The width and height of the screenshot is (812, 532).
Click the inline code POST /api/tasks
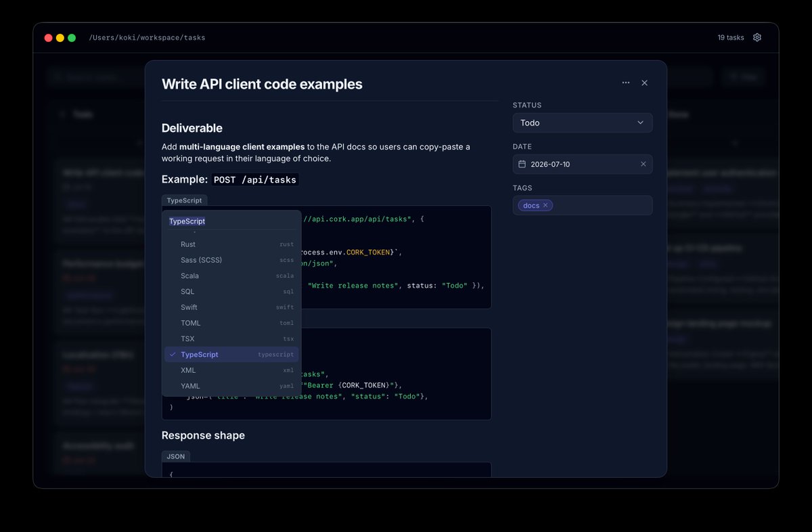255,179
